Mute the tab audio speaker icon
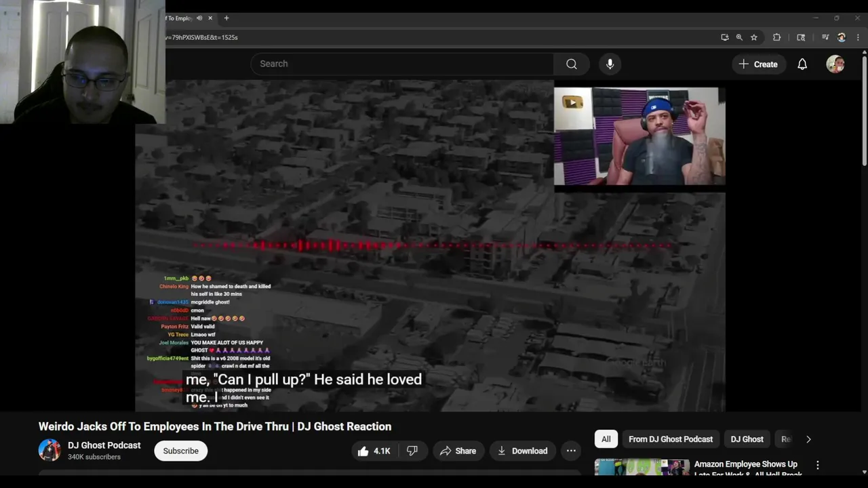Screen dimensions: 868x488 [198, 18]
